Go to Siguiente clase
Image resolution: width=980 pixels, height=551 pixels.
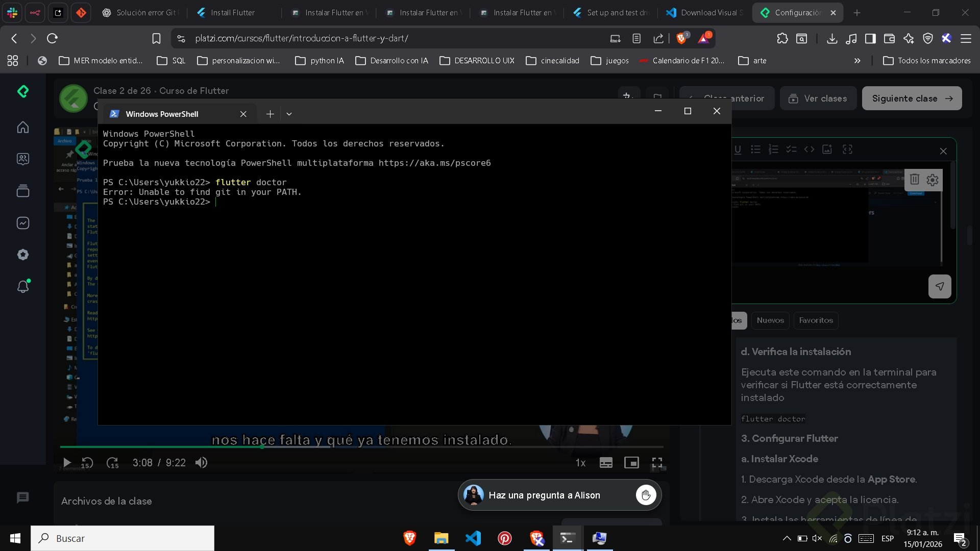click(x=912, y=98)
